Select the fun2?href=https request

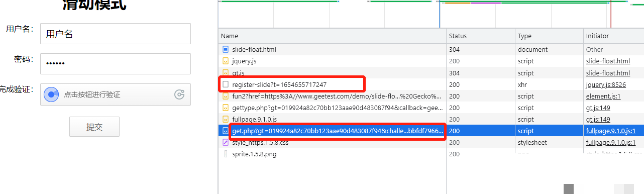pyautogui.click(x=337, y=96)
